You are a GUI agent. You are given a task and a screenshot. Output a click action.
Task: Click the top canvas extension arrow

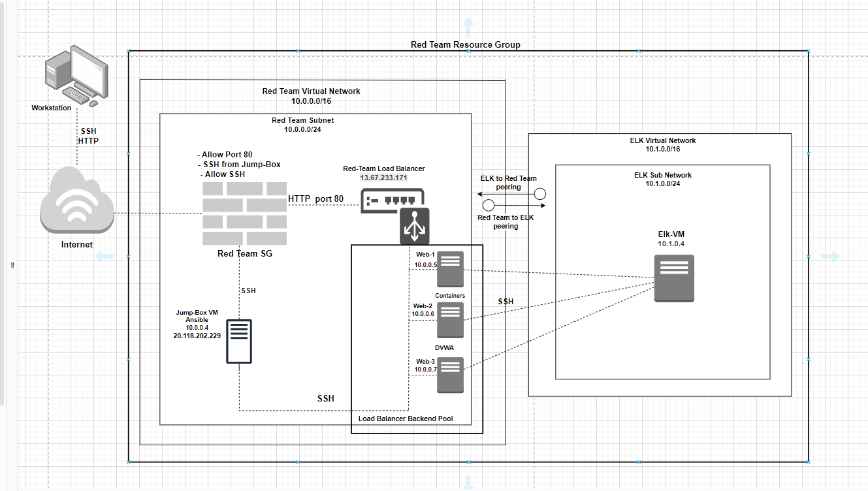coord(468,27)
